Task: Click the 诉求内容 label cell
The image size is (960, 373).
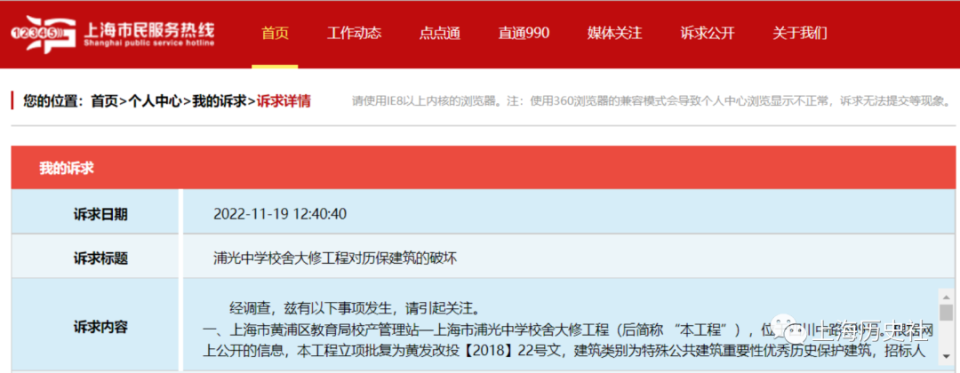Action: pyautogui.click(x=96, y=325)
